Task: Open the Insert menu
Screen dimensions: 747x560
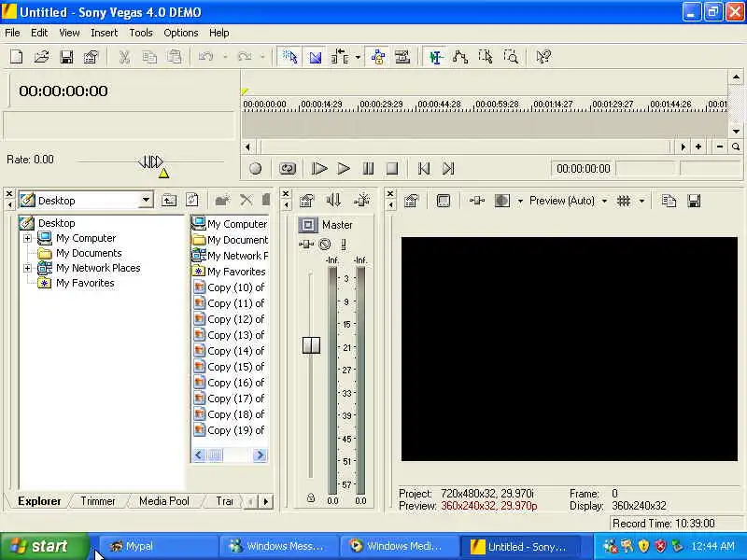Action: point(104,33)
